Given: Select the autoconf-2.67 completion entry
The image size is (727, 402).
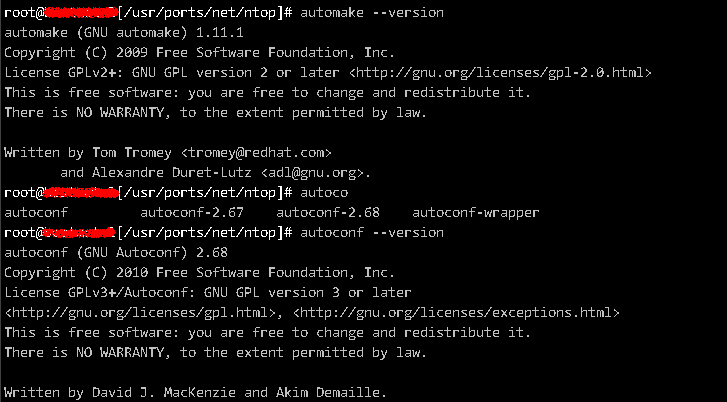Looking at the screenshot, I should [x=192, y=213].
